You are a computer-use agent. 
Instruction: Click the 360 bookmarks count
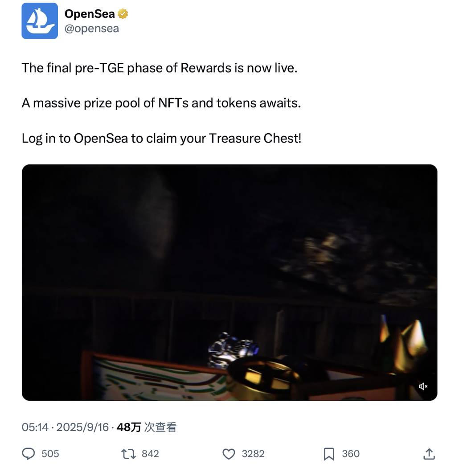click(x=351, y=454)
